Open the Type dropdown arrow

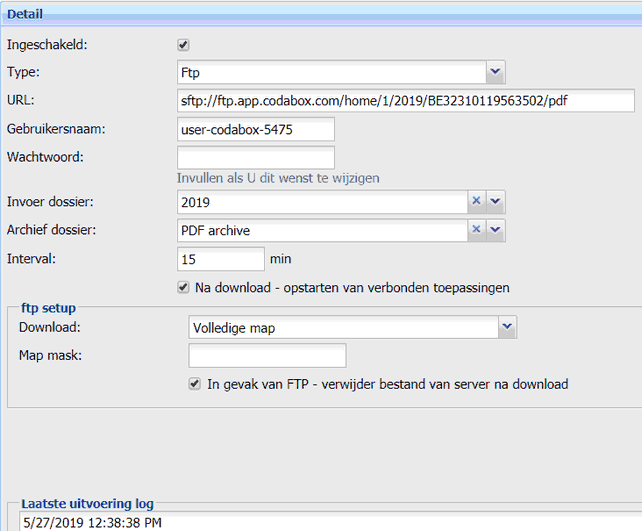click(495, 72)
